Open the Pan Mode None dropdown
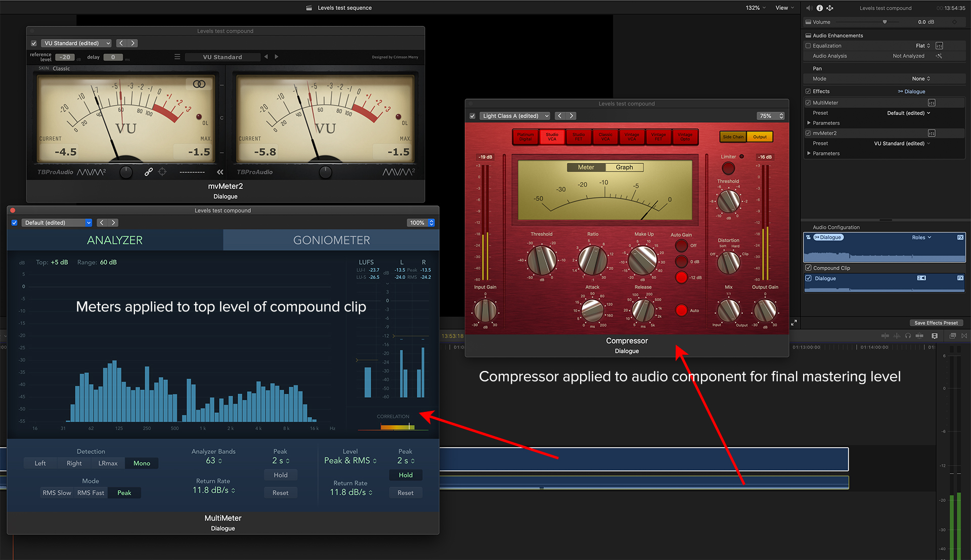This screenshot has width=971, height=560. click(921, 79)
